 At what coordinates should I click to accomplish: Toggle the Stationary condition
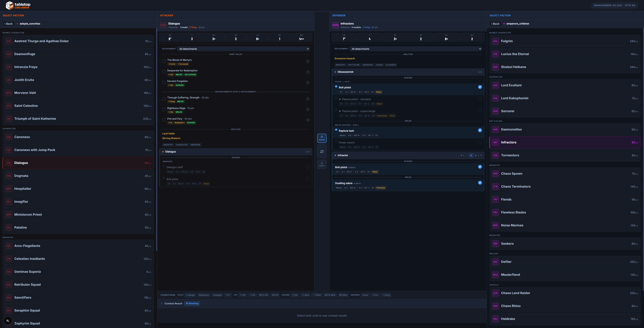coord(204,295)
